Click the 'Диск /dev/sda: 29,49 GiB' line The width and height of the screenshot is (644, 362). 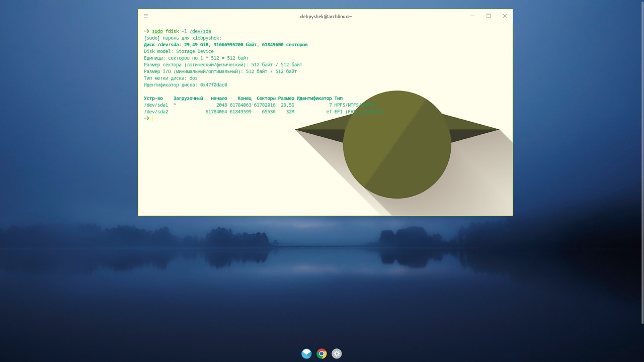[225, 45]
